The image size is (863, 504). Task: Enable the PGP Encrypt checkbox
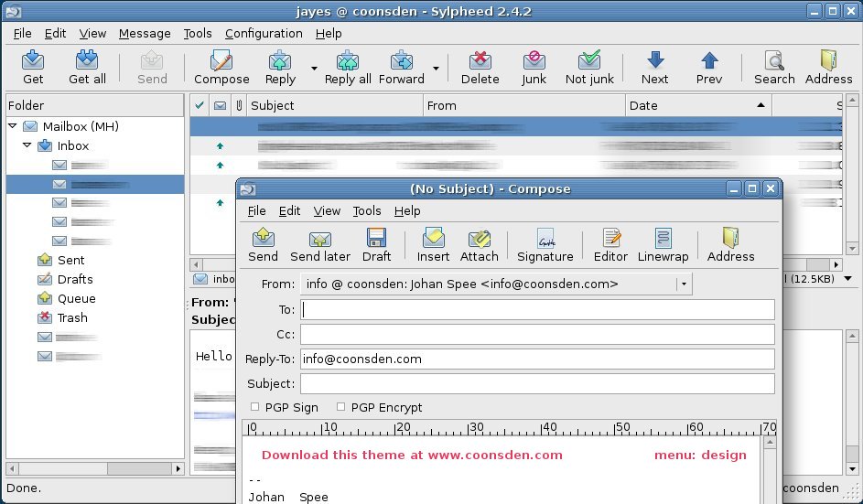point(340,407)
